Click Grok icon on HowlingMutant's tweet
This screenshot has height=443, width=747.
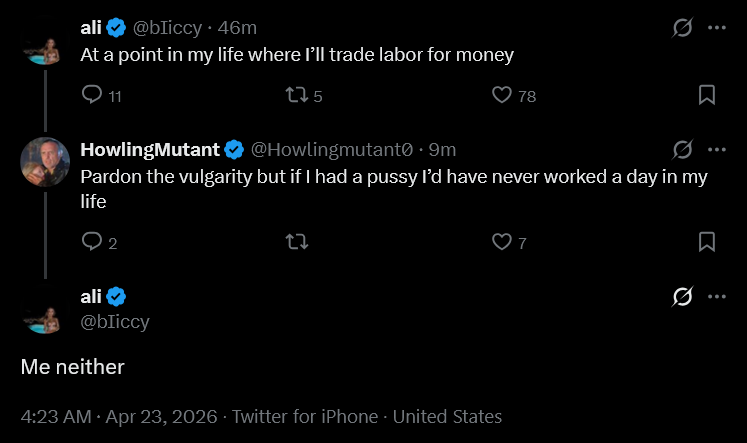click(682, 150)
